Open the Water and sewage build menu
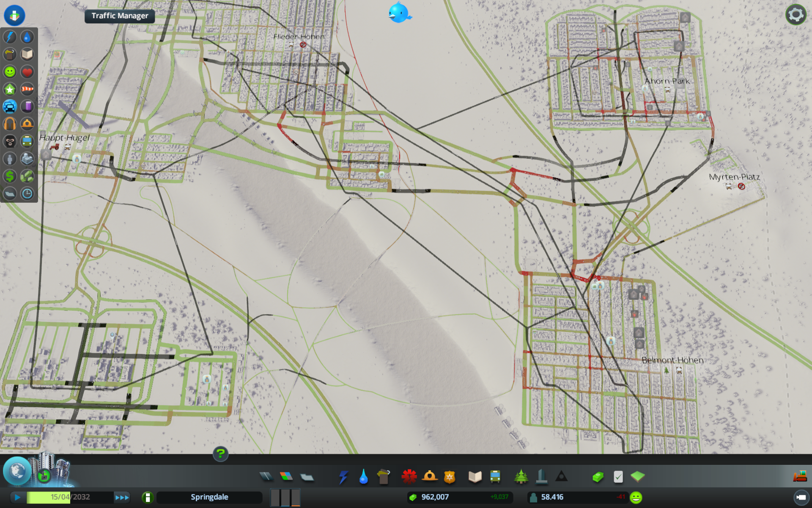Viewport: 812px width, 508px height. (x=363, y=477)
